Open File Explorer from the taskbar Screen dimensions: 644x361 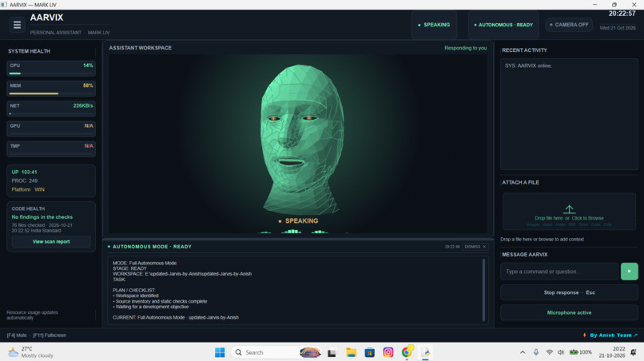pyautogui.click(x=351, y=352)
